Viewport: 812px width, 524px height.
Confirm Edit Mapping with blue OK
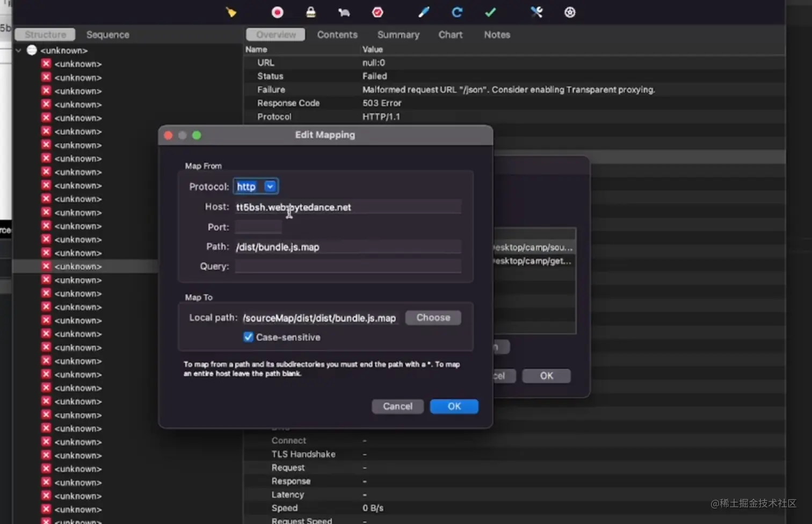click(454, 406)
